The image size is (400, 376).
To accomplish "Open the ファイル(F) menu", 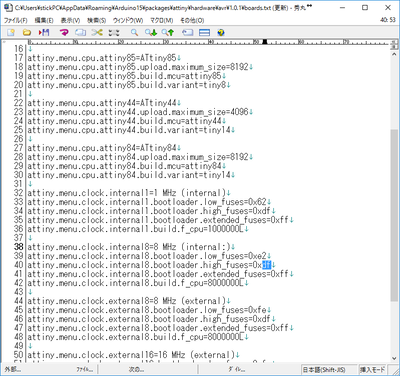I will point(15,20).
